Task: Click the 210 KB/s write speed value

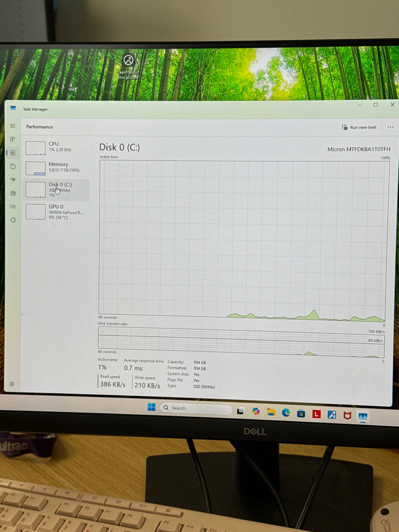Action: (147, 385)
